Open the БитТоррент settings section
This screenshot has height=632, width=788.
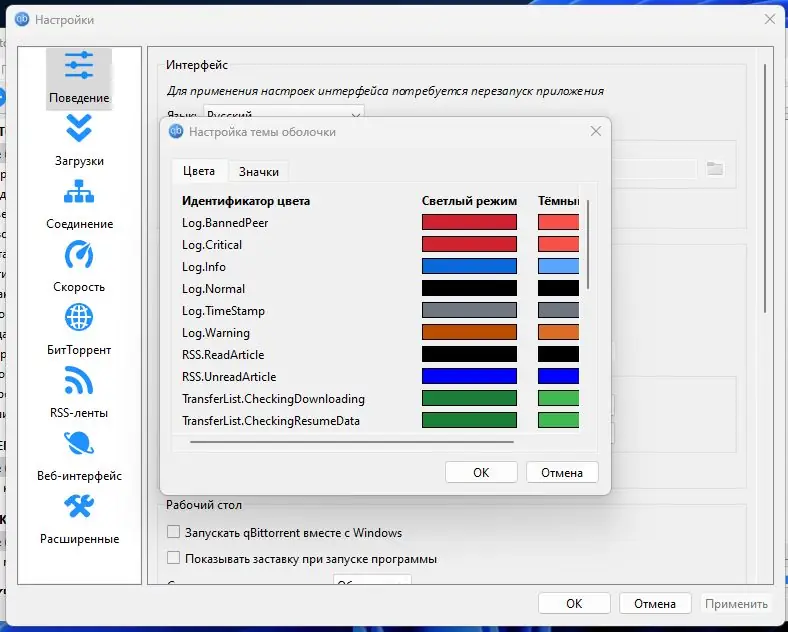point(79,330)
